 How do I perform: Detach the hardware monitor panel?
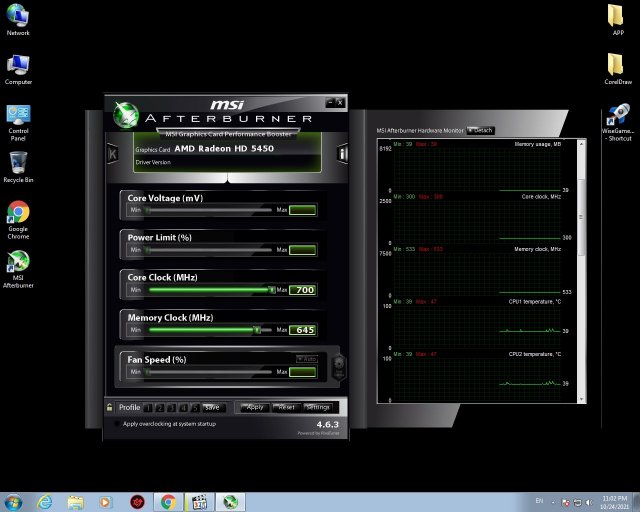click(x=480, y=130)
